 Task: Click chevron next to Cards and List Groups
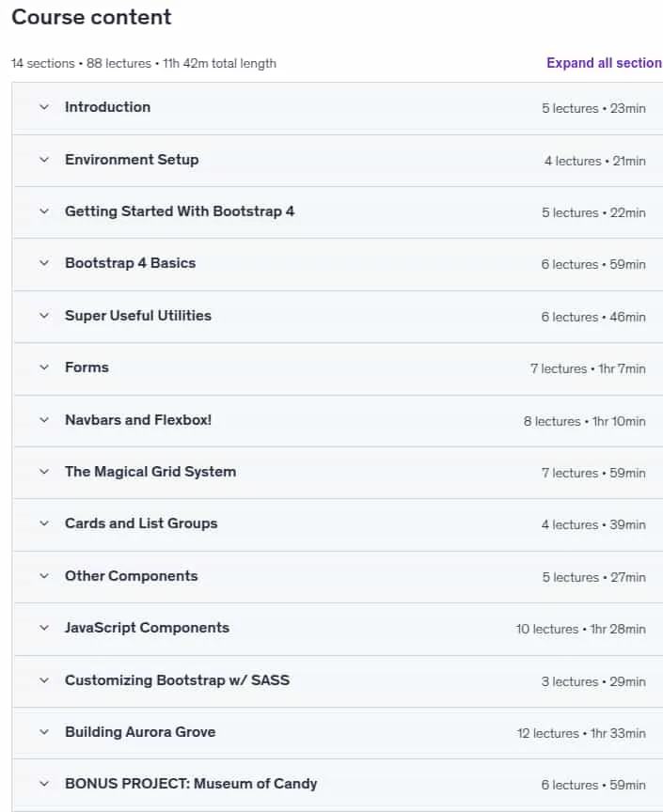[x=44, y=523]
